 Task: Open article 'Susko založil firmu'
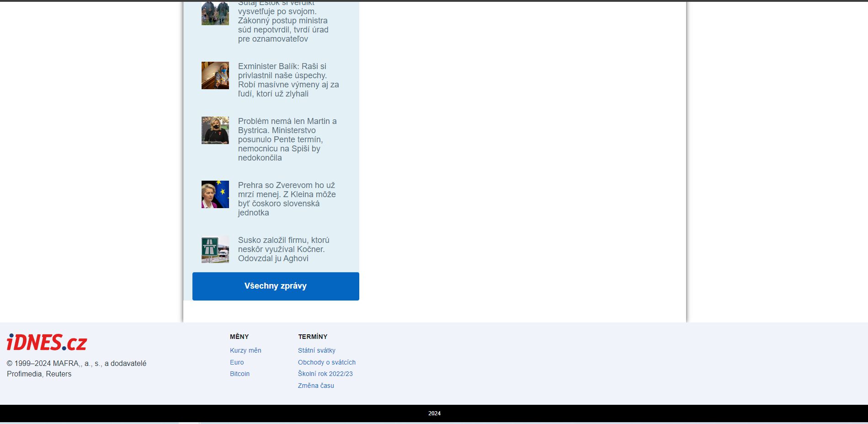pos(283,249)
